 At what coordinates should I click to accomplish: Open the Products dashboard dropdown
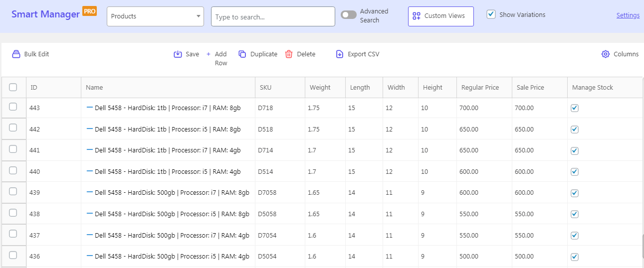[155, 16]
